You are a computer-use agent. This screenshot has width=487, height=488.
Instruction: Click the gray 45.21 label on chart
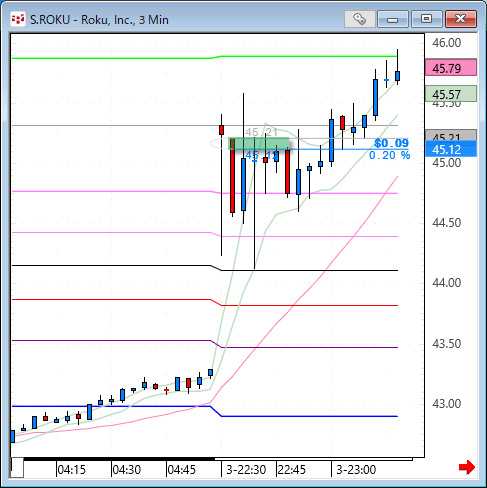(261, 132)
